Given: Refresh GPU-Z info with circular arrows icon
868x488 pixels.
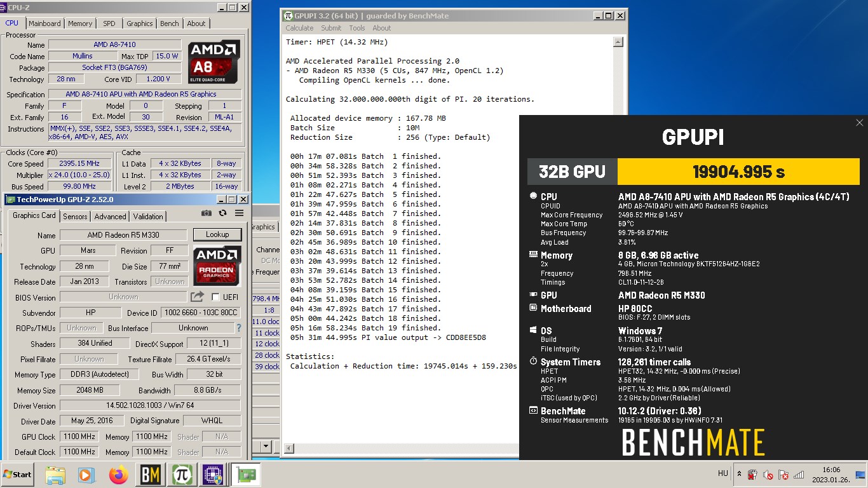Looking at the screenshot, I should coord(222,213).
